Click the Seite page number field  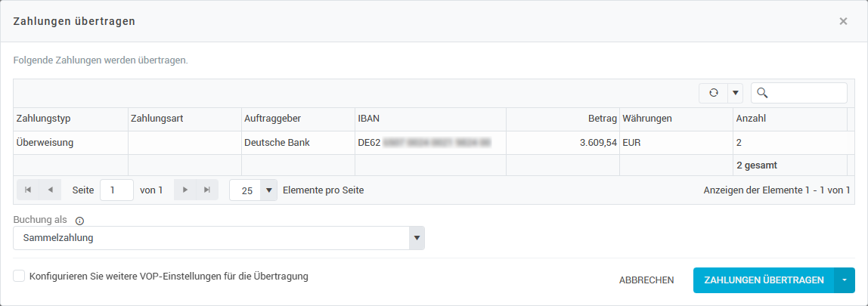click(116, 190)
